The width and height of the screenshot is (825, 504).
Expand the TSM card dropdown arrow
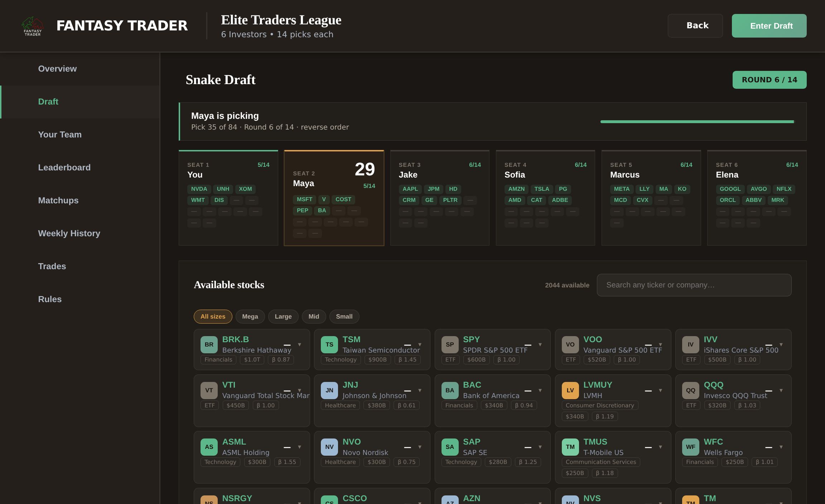pos(420,345)
